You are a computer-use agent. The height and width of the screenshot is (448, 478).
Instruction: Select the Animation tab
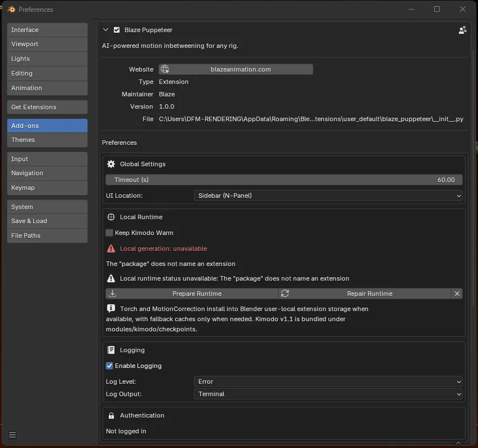47,88
